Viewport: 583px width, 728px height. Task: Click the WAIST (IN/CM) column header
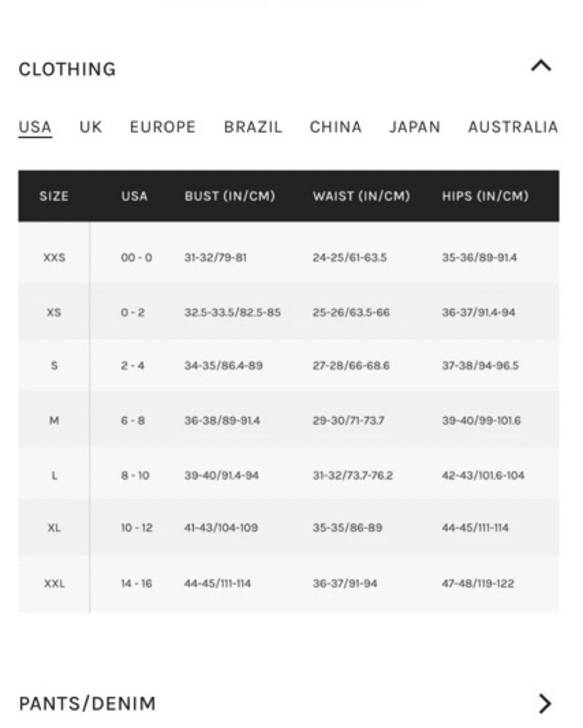361,196
